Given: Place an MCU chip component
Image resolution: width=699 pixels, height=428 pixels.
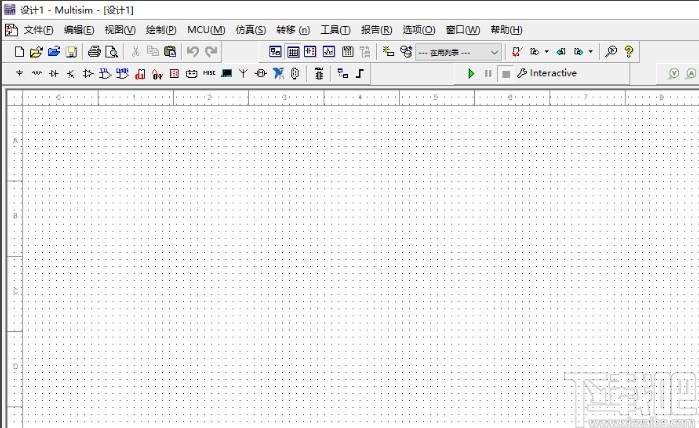Looking at the screenshot, I should click(x=319, y=74).
